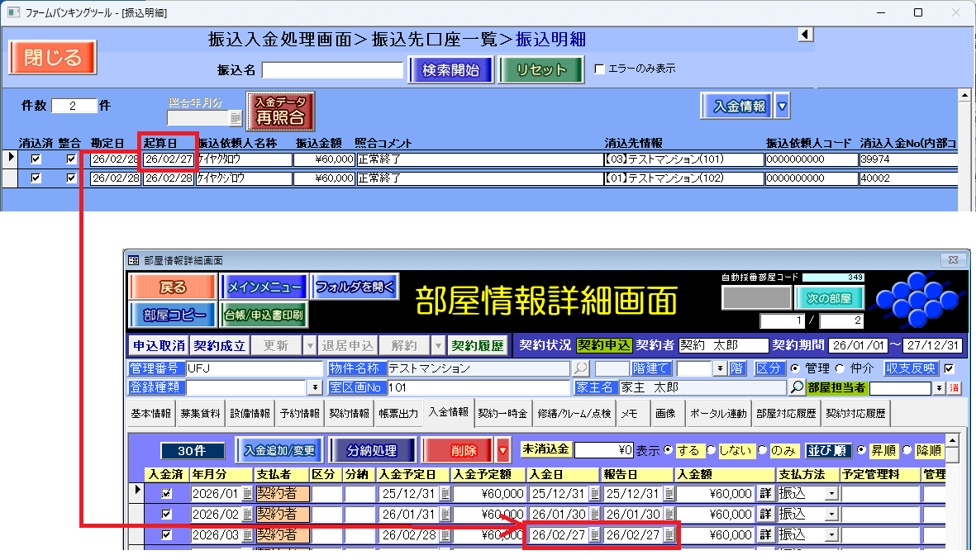Select the 仲介 radio button
976x560 pixels.
coord(838,368)
